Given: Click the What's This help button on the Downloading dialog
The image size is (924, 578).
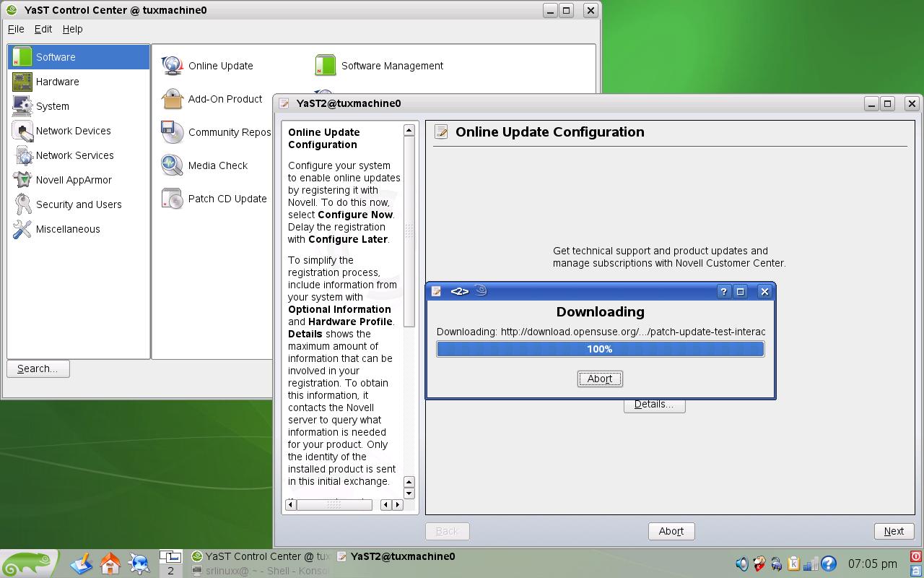Looking at the screenshot, I should click(723, 291).
